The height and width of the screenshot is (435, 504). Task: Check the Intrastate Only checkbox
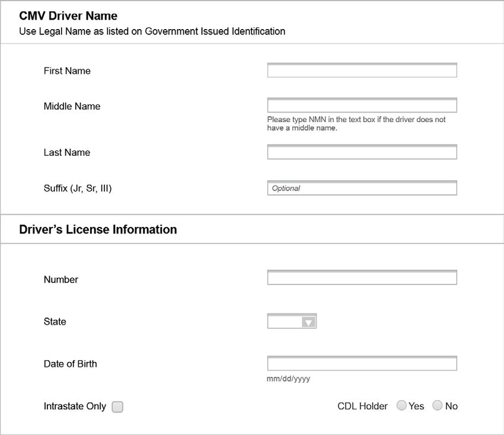click(x=117, y=407)
